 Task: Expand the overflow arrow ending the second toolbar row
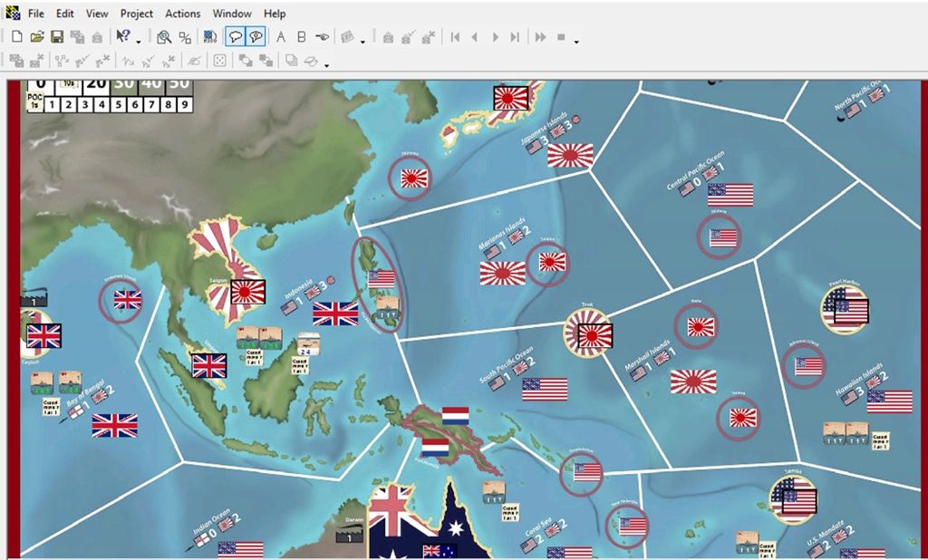pyautogui.click(x=326, y=64)
